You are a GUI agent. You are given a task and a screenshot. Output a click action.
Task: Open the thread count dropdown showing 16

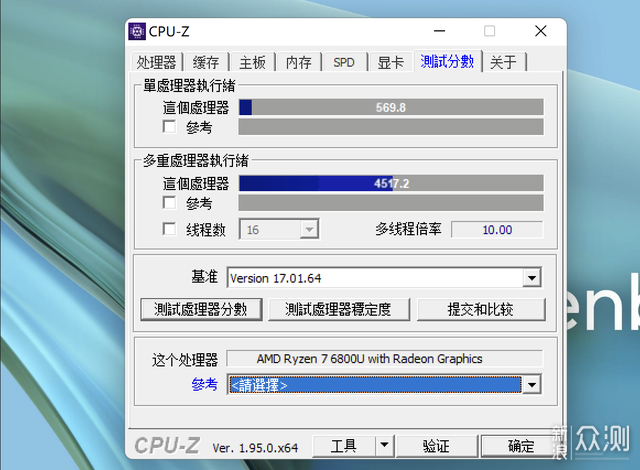[279, 229]
